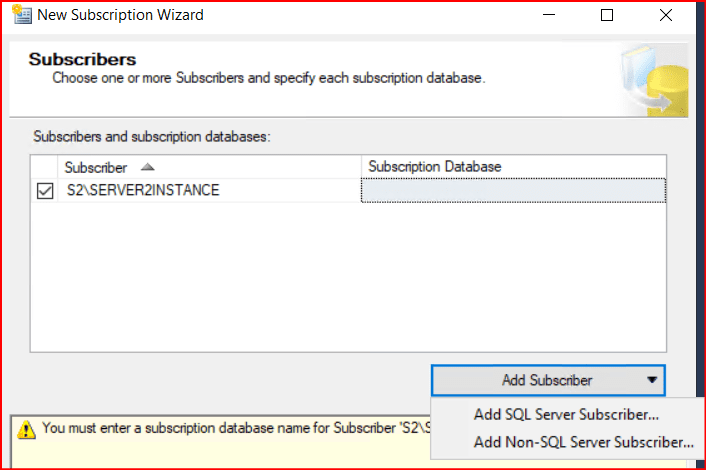
Task: Sort by the Subscriber column header
Action: [96, 167]
